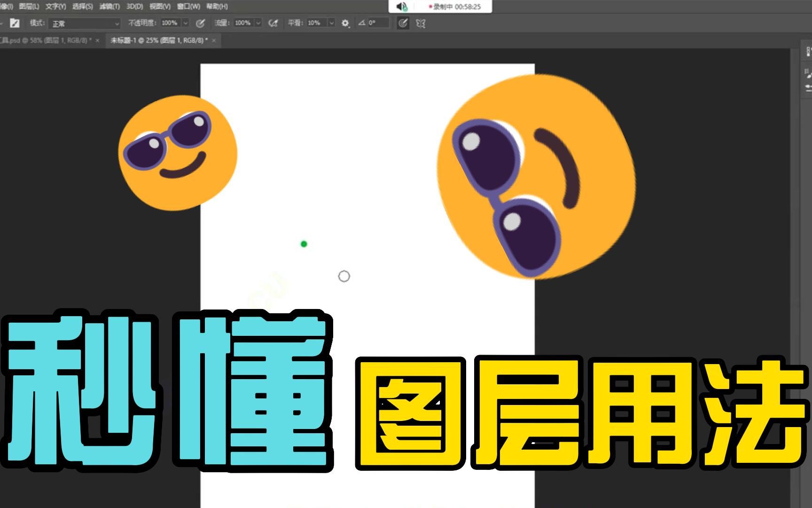
Task: Expand the 流量 flow slider arrow
Action: point(258,23)
